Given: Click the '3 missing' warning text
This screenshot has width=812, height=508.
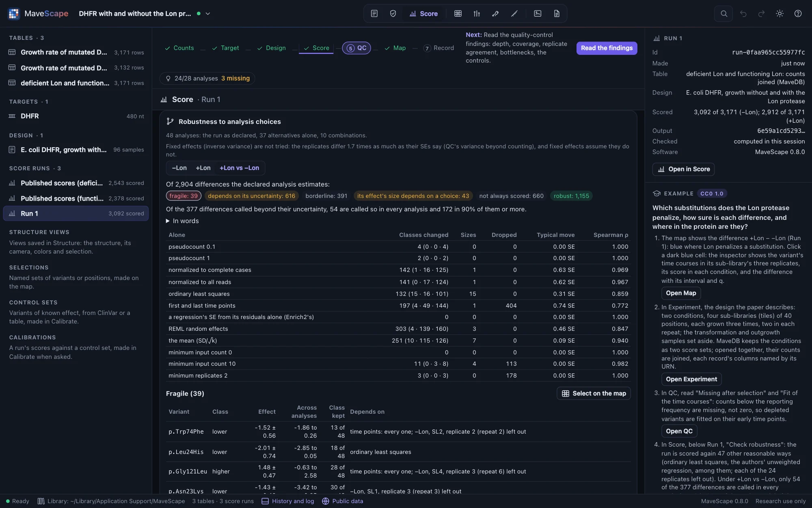Looking at the screenshot, I should point(235,78).
